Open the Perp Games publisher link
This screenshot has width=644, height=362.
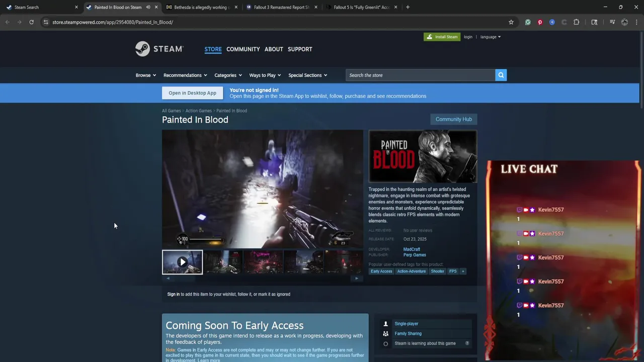click(x=414, y=255)
